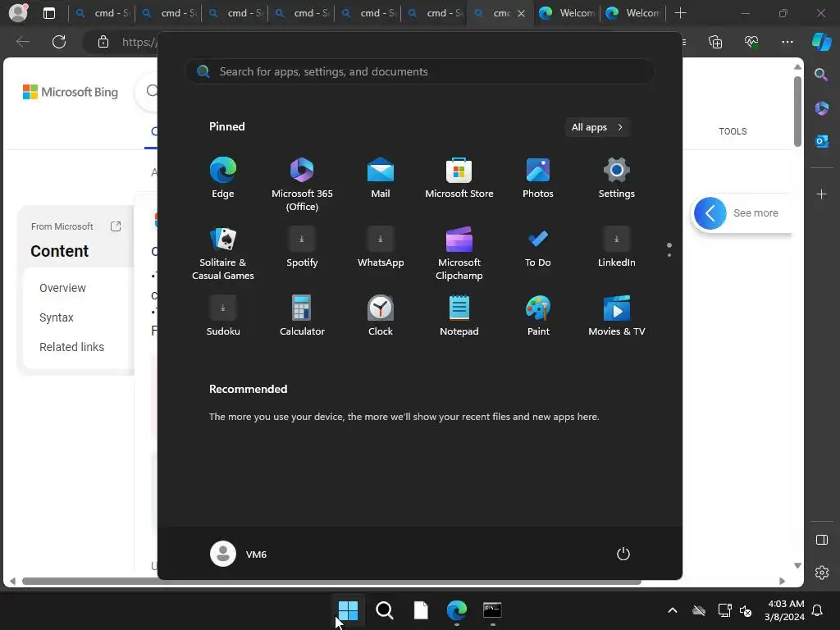The height and width of the screenshot is (630, 840).
Task: Switch to Edge from the taskbar
Action: pos(457,610)
